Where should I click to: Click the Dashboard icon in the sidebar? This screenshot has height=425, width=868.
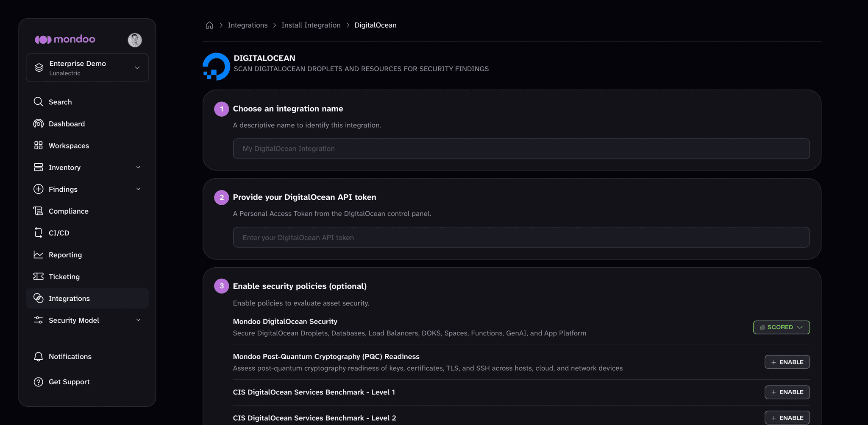(38, 123)
